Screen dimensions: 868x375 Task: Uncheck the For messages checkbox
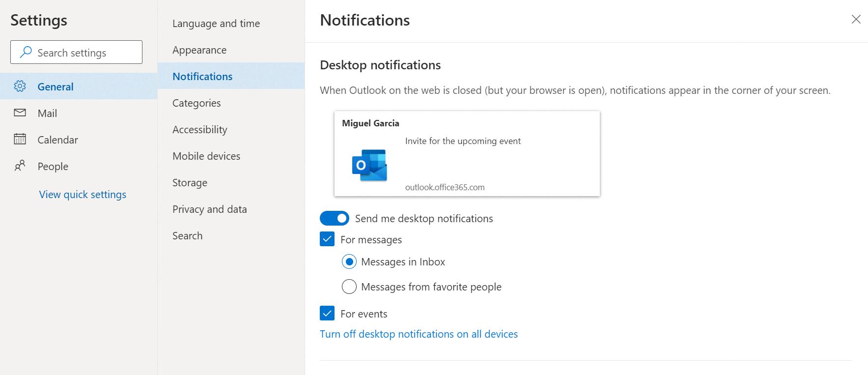point(327,239)
